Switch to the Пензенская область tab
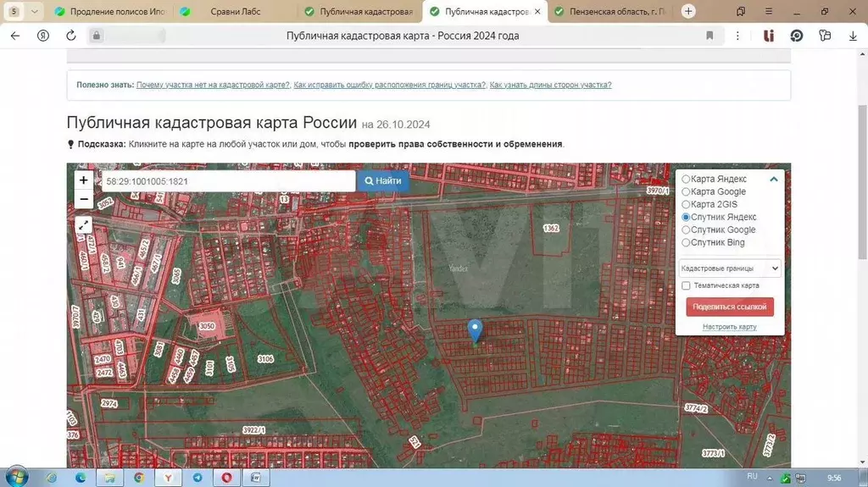This screenshot has width=868, height=487. coord(611,11)
